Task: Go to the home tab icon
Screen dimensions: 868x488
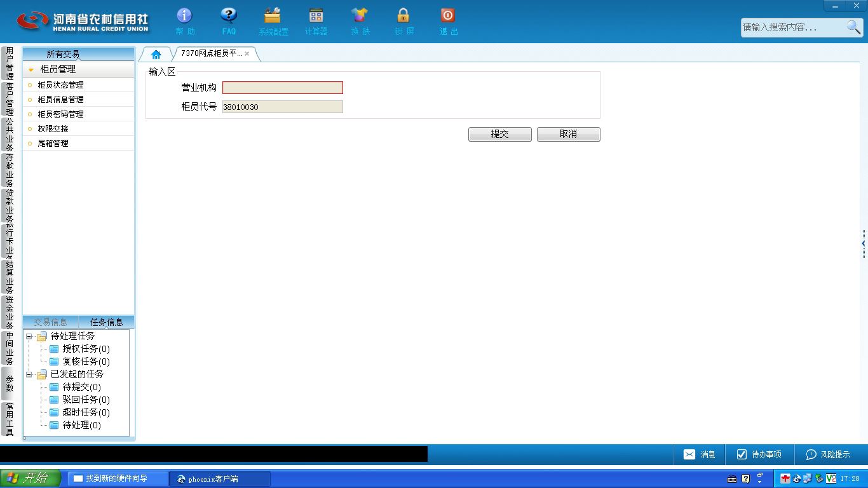Action: point(156,54)
